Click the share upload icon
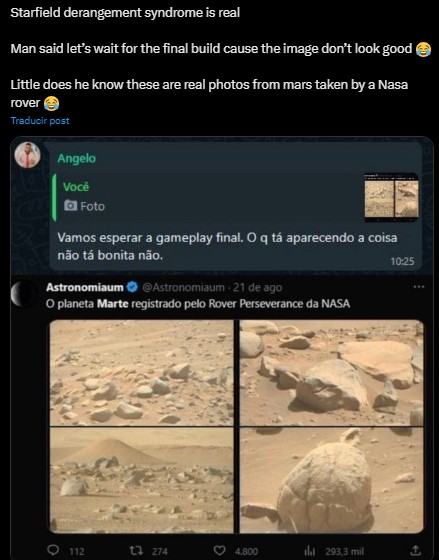The image size is (439, 560). (415, 550)
